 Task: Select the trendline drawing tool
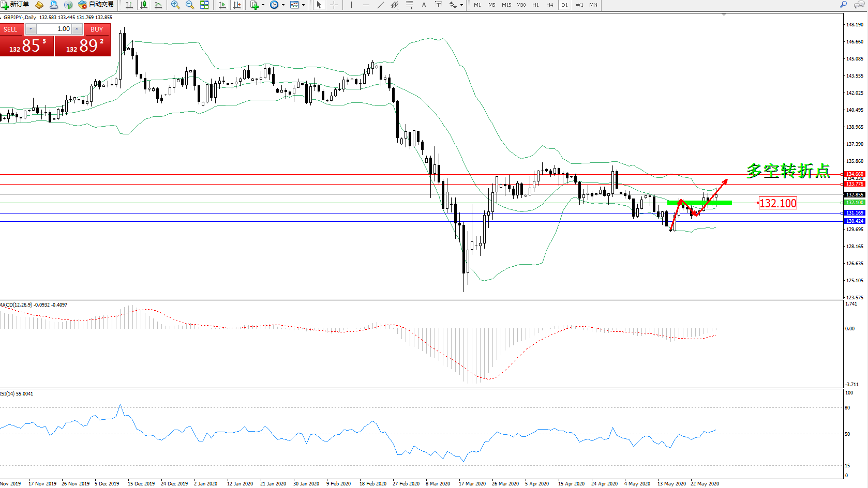[x=381, y=5]
